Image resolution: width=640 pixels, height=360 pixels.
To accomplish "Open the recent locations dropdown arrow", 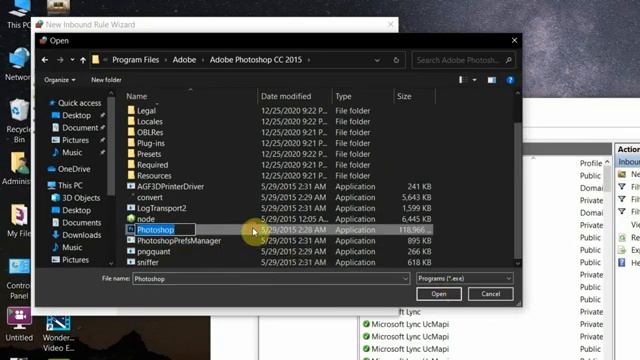I will tap(72, 60).
